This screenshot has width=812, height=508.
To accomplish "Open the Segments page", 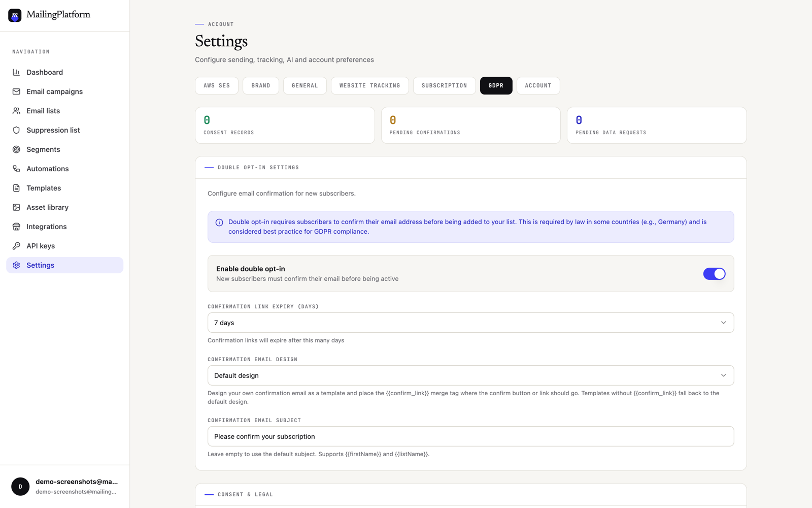I will pos(64,149).
